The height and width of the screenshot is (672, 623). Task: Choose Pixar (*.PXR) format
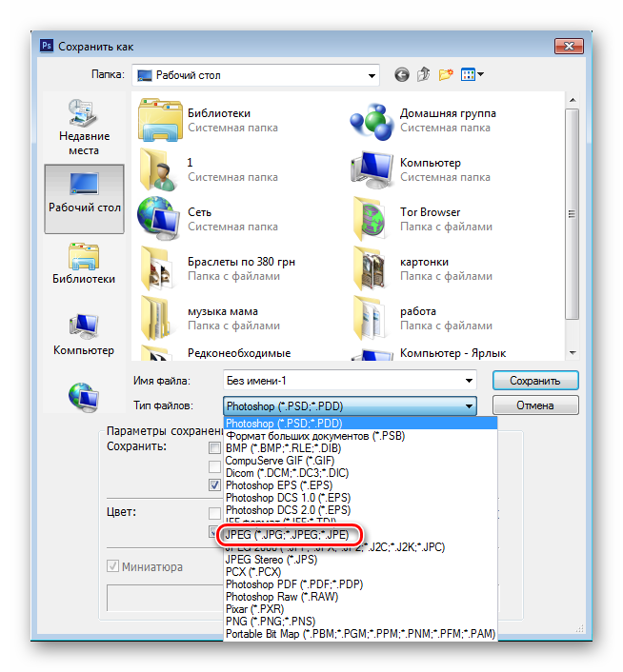point(360,609)
